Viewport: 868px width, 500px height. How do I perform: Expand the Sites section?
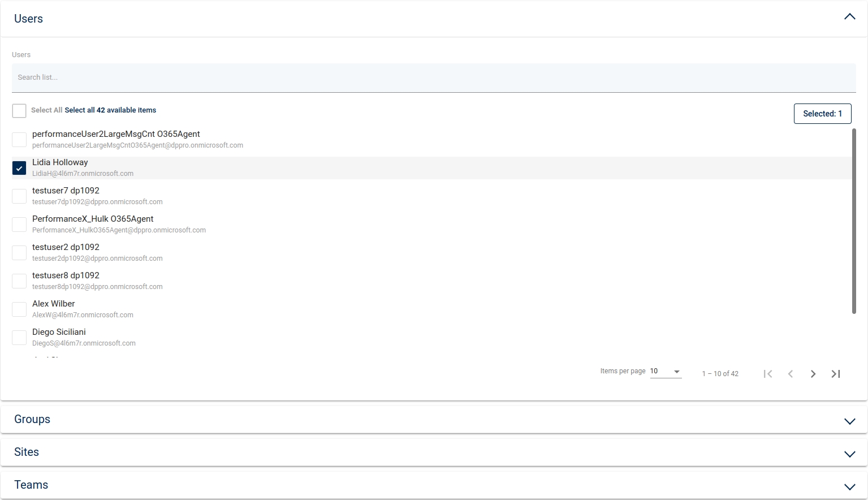click(849, 454)
